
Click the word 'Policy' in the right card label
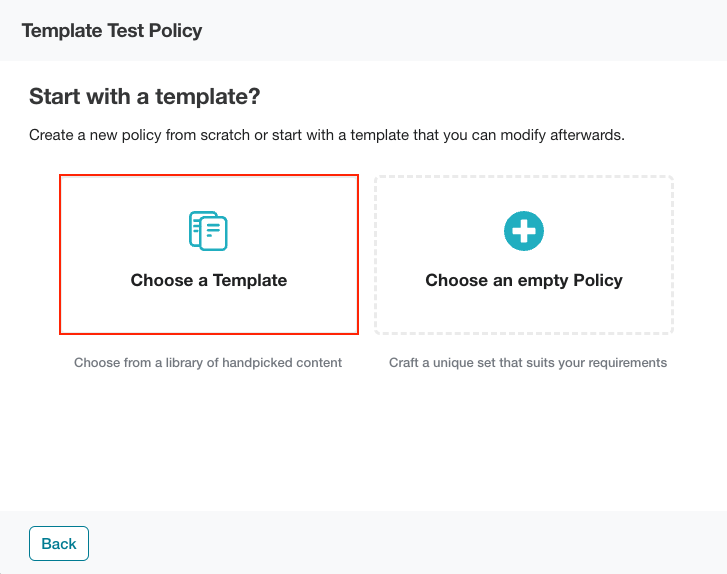coord(598,280)
